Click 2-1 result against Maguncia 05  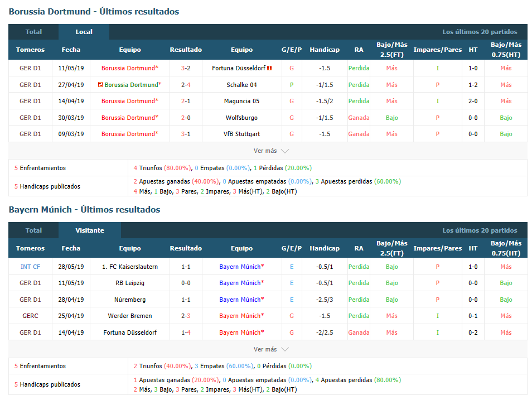click(186, 101)
